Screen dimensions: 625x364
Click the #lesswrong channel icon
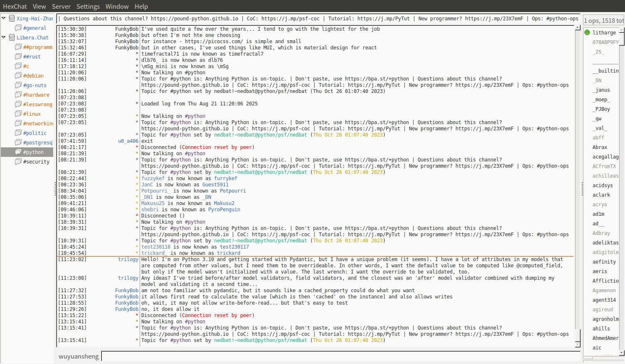pos(18,104)
